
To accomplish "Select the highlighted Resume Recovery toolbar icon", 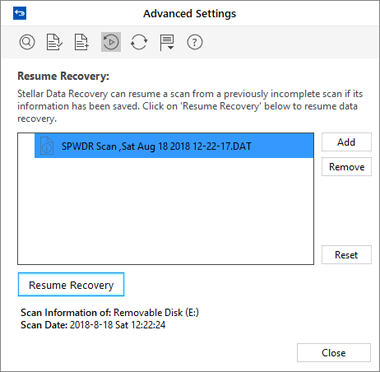I will [x=111, y=42].
